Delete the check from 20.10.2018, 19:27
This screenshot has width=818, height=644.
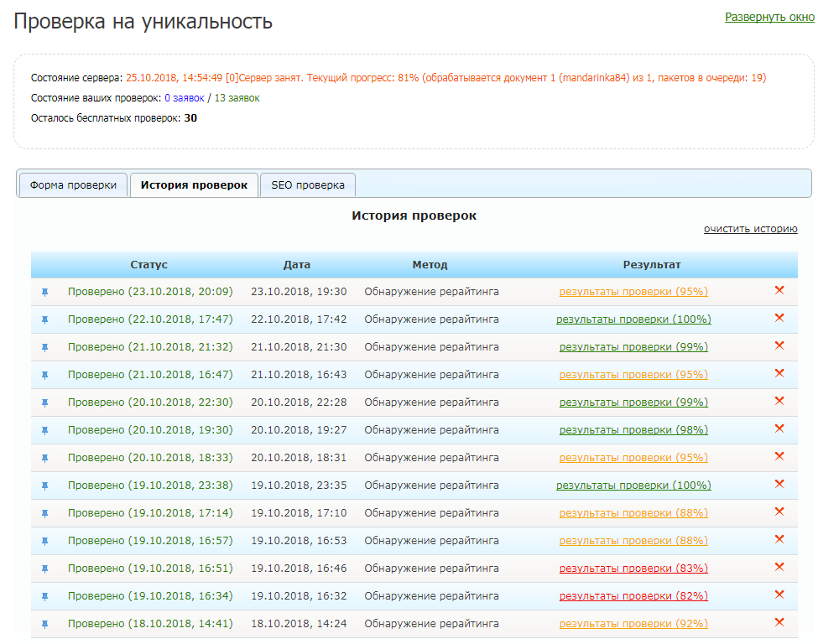coord(779,428)
